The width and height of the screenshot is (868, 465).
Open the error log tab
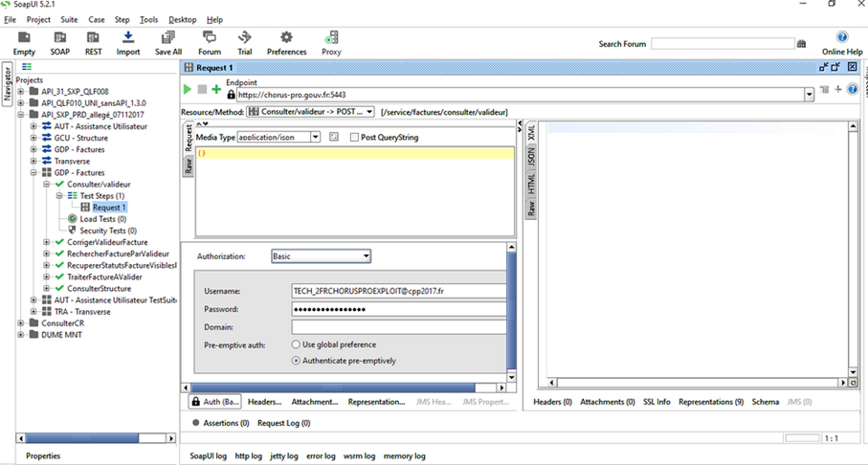(x=321, y=456)
